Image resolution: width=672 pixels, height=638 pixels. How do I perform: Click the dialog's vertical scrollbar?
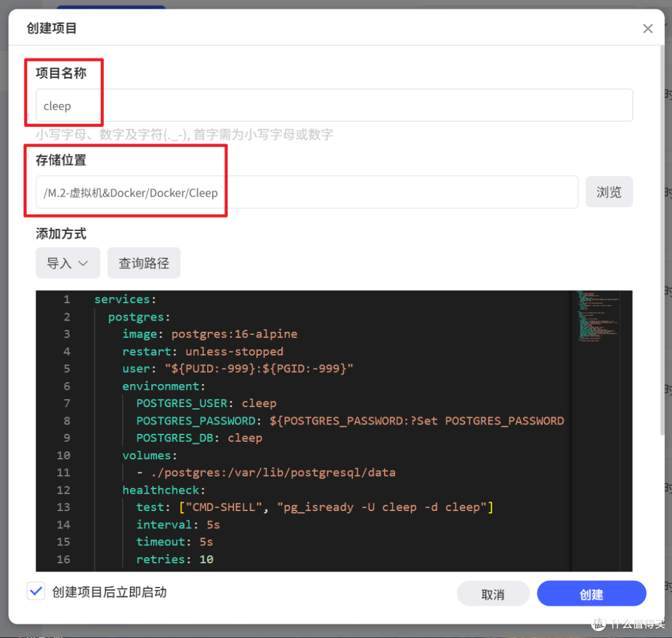(x=661, y=240)
